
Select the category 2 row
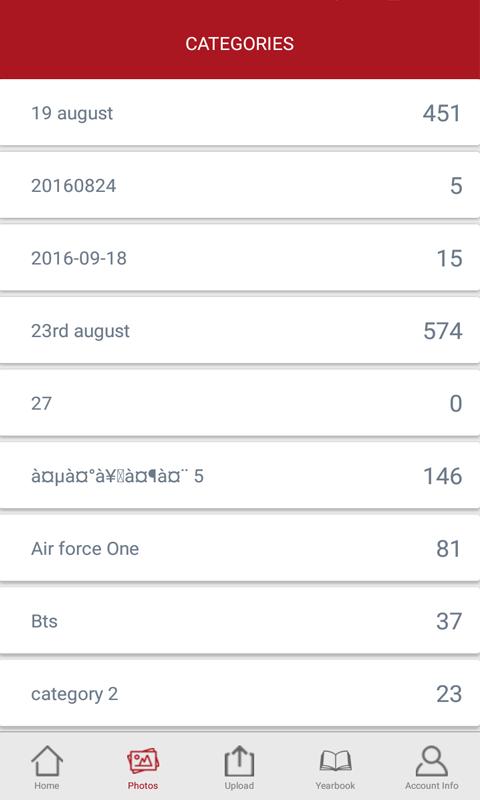(240, 693)
